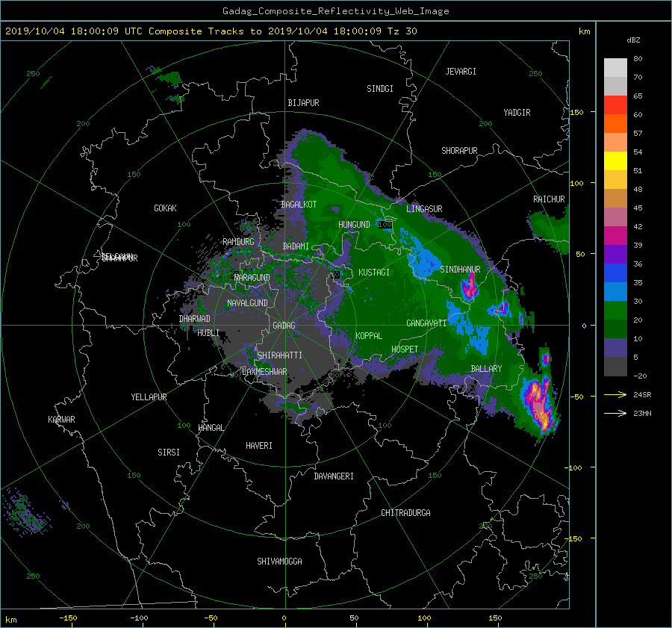The image size is (672, 628).
Task: Select the 70 dBZ light gray swatch
Action: pos(615,68)
